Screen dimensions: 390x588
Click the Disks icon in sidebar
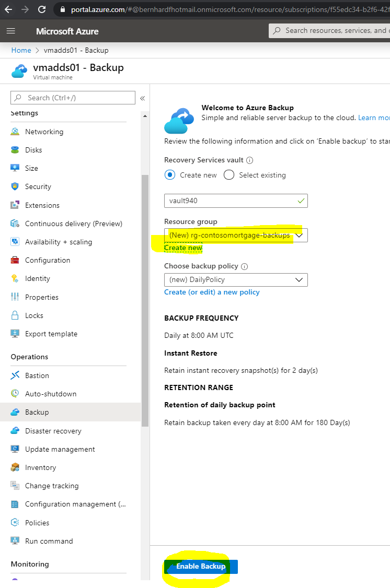pyautogui.click(x=15, y=150)
